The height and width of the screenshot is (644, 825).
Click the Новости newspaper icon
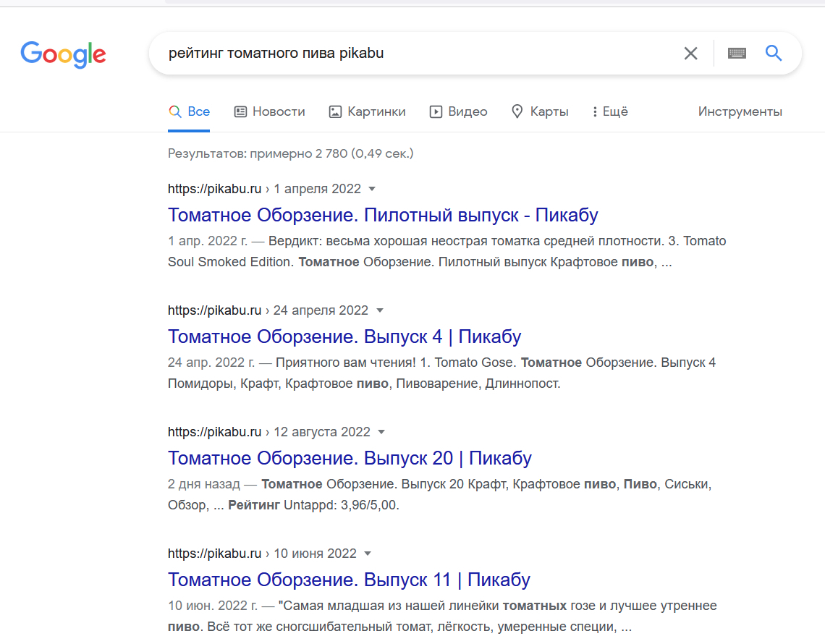(x=241, y=111)
